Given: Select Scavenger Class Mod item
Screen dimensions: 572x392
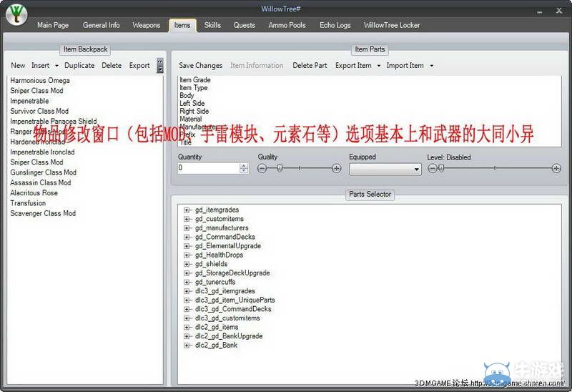Looking at the screenshot, I should pos(43,213).
